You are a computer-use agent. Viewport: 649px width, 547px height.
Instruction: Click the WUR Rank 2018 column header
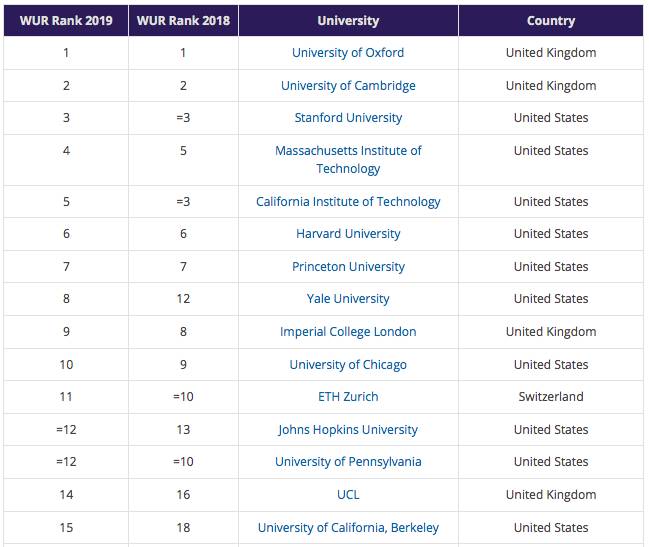click(183, 21)
